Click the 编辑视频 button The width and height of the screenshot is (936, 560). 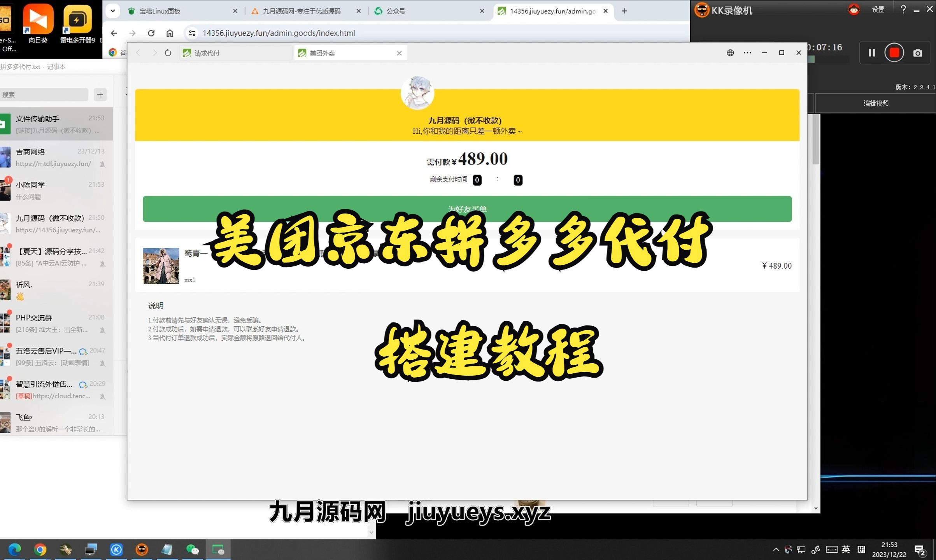tap(876, 103)
